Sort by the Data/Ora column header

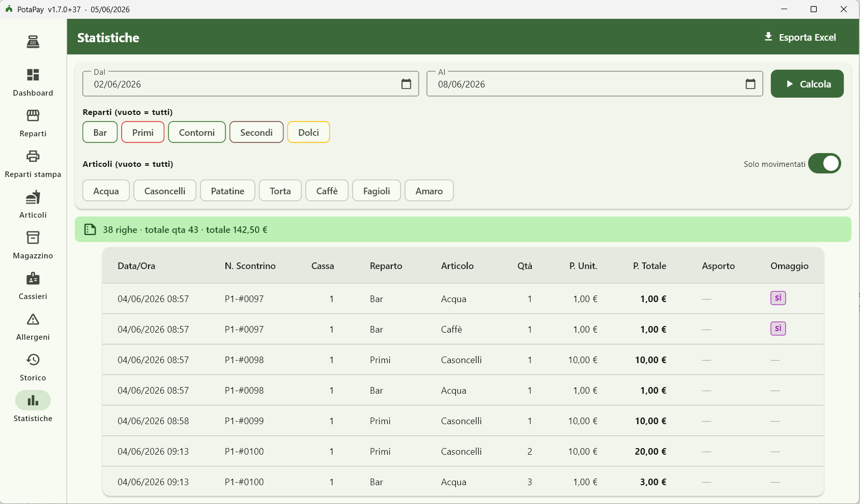(136, 266)
